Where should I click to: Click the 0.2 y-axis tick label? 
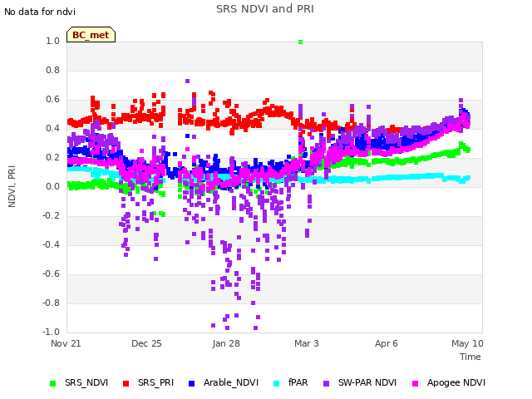coord(52,157)
